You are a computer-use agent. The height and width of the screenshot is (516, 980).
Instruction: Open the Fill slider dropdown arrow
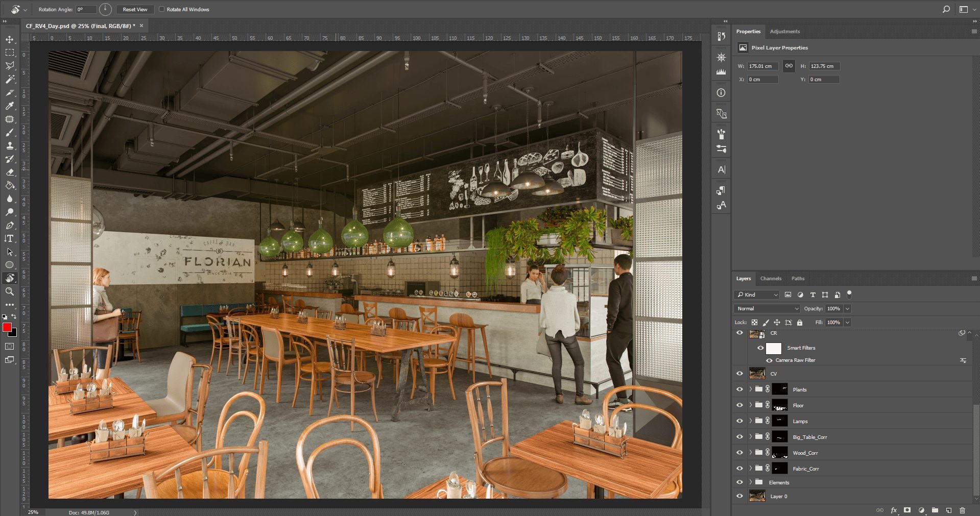point(848,322)
